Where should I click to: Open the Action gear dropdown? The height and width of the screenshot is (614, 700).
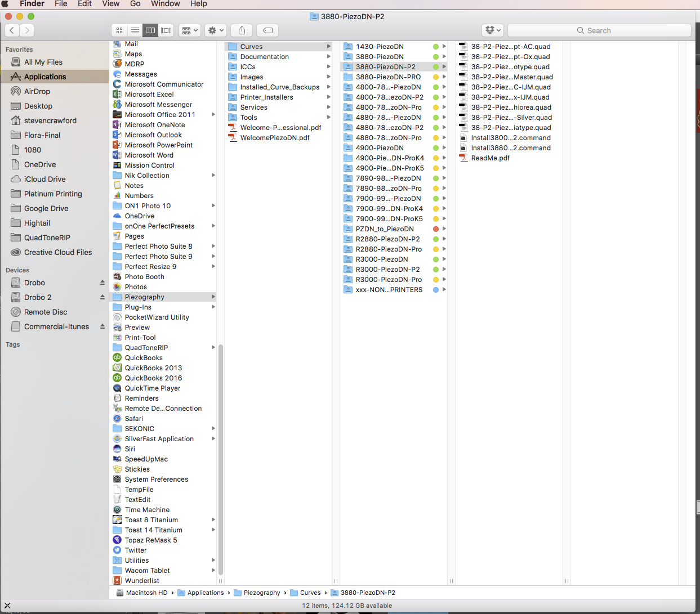pyautogui.click(x=216, y=30)
